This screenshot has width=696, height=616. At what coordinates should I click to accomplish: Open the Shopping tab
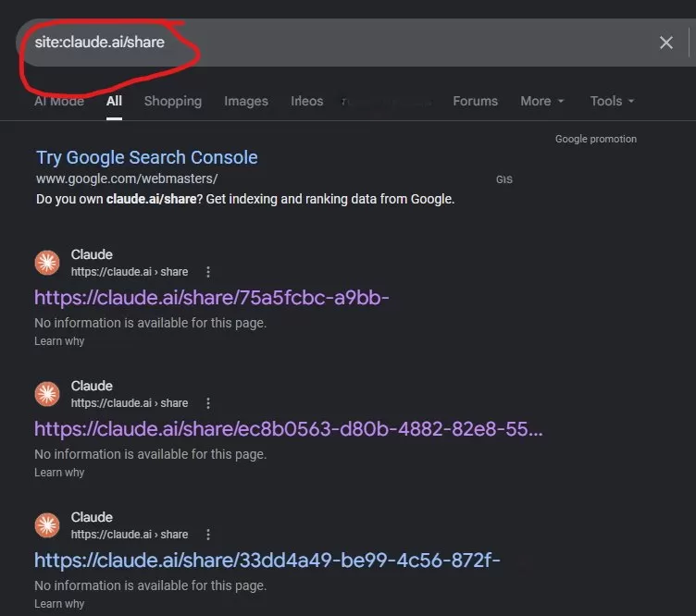tap(173, 101)
